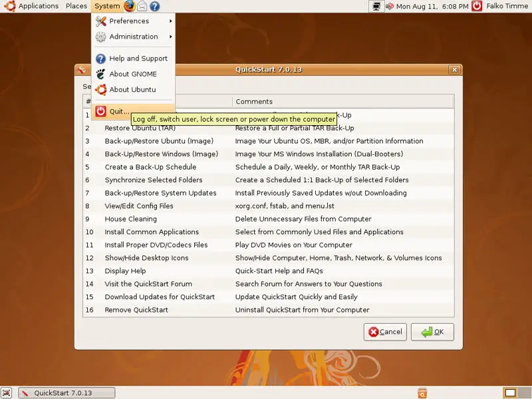The height and width of the screenshot is (399, 532).
Task: Select row View/Edit Config Files
Action: pyautogui.click(x=269, y=206)
